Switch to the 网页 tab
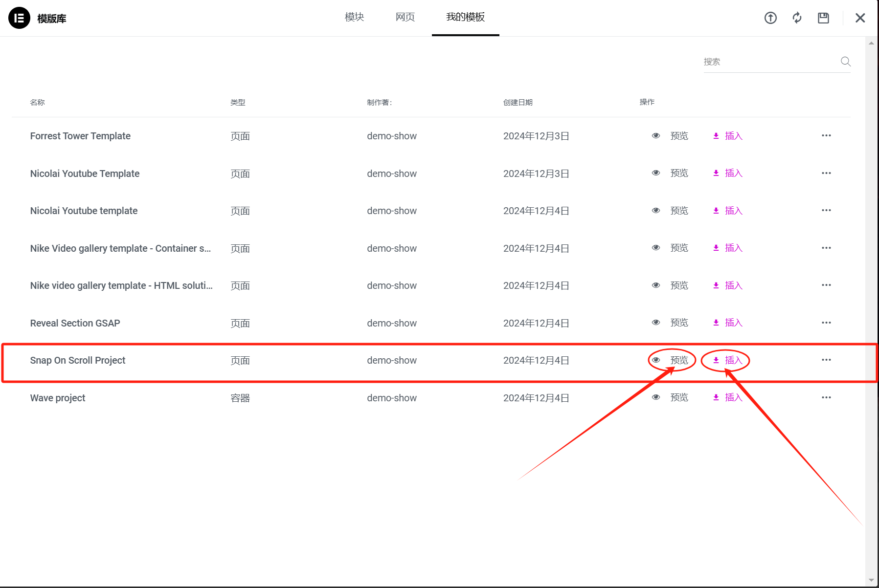Viewport: 879px width, 588px height. [405, 17]
